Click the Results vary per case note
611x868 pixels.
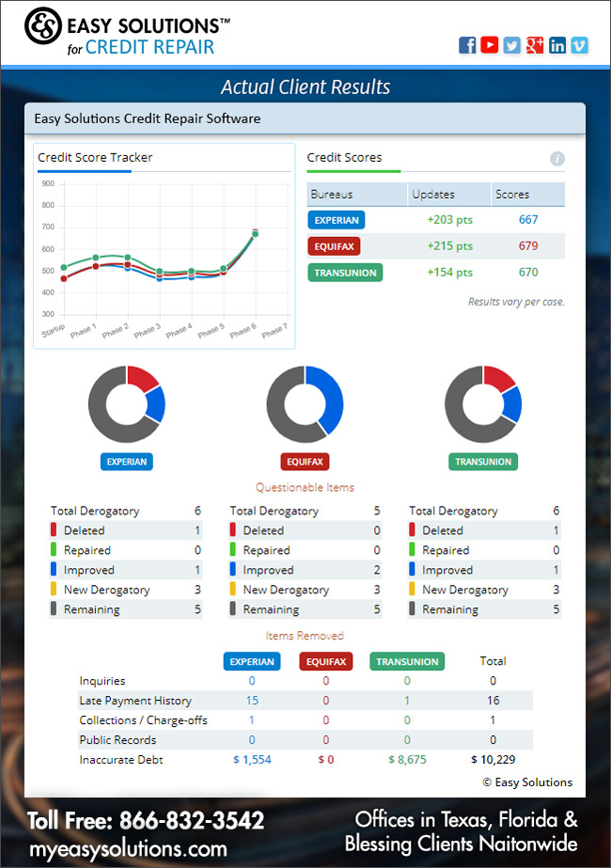[x=516, y=302]
